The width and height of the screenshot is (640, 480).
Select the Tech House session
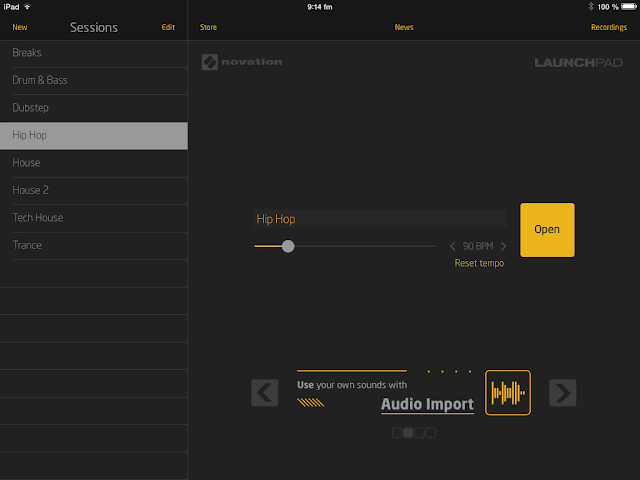coord(94,218)
